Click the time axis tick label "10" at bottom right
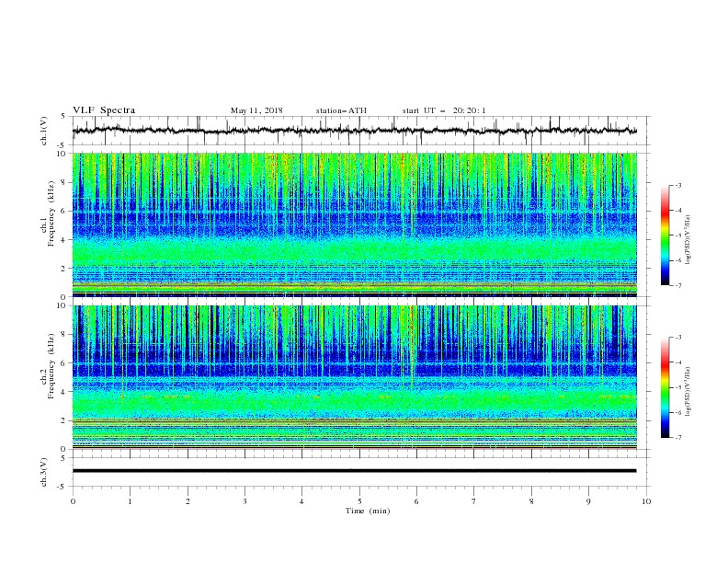The width and height of the screenshot is (728, 563). (x=646, y=501)
